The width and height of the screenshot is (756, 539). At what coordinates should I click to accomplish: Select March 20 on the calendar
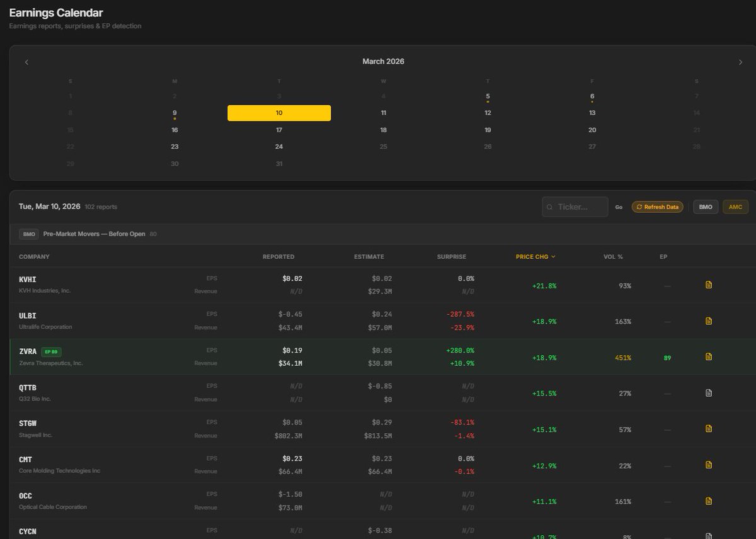[x=592, y=130]
